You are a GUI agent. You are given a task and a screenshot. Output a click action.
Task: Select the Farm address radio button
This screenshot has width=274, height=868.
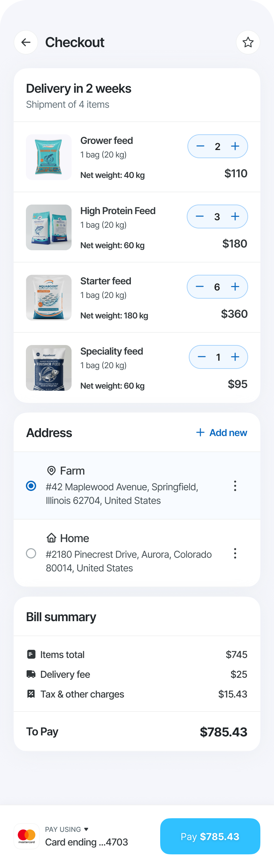tap(31, 486)
